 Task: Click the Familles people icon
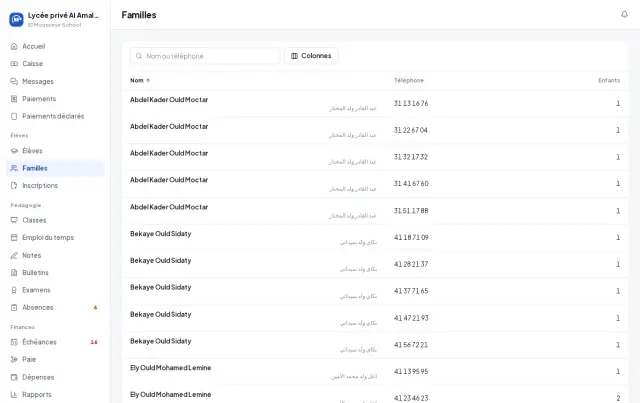pos(14,168)
